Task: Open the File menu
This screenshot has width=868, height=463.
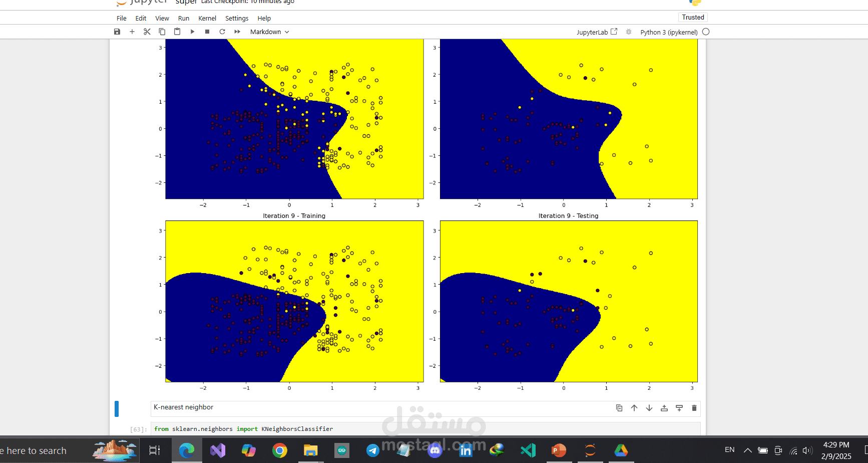Action: [x=122, y=19]
